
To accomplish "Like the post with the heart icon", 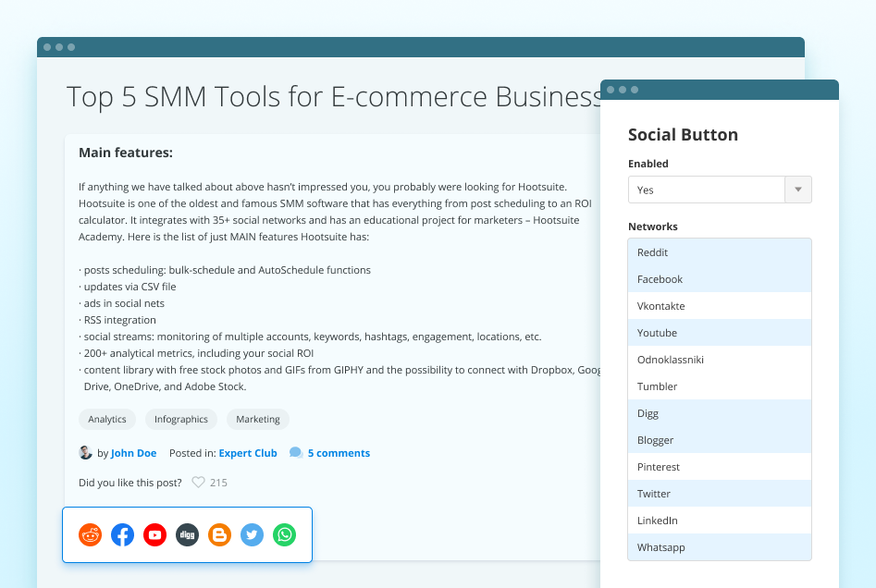I will 199,482.
